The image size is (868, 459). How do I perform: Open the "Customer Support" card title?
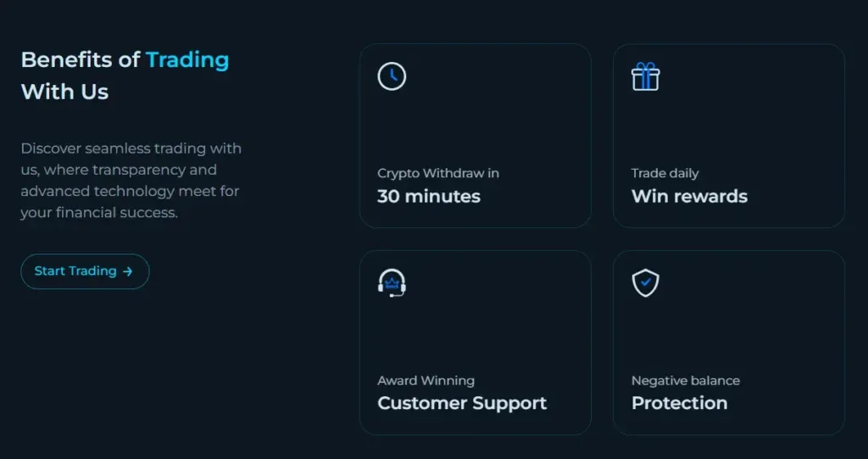(462, 403)
